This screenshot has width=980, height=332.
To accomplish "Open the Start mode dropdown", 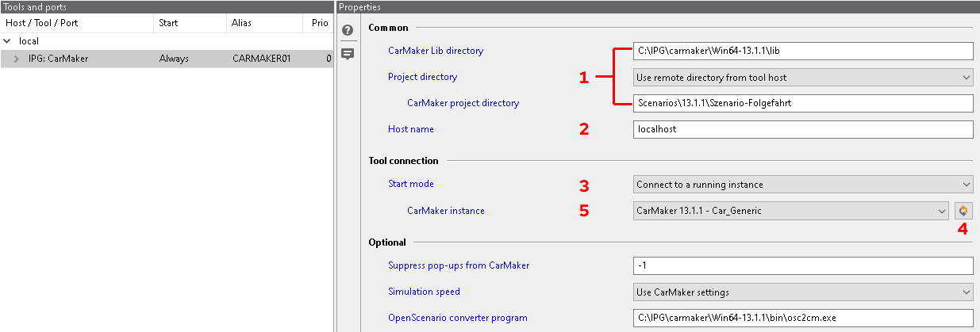I will (x=803, y=185).
